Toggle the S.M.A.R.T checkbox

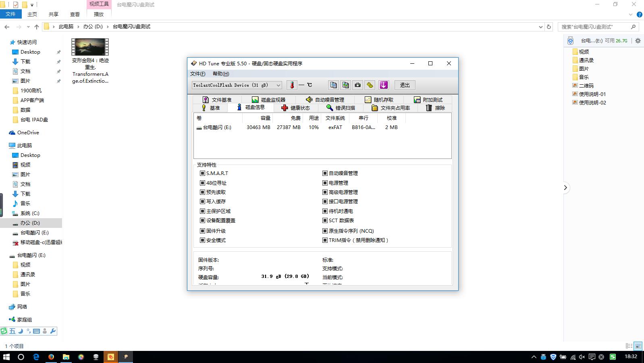pos(203,173)
